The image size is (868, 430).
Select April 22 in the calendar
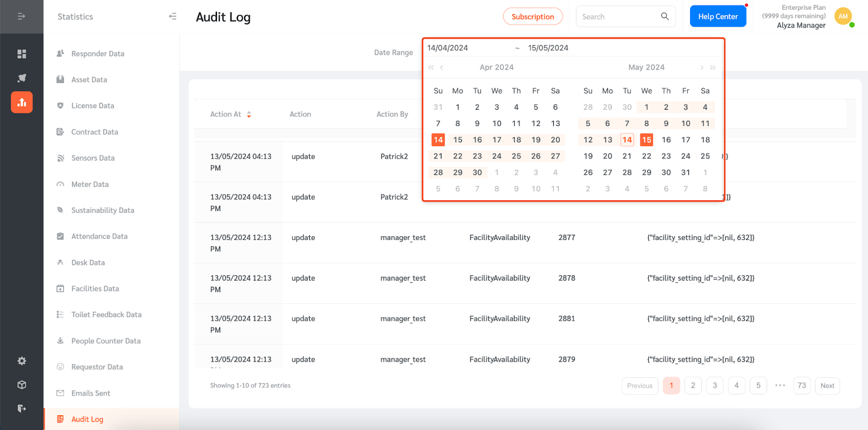[x=458, y=156]
